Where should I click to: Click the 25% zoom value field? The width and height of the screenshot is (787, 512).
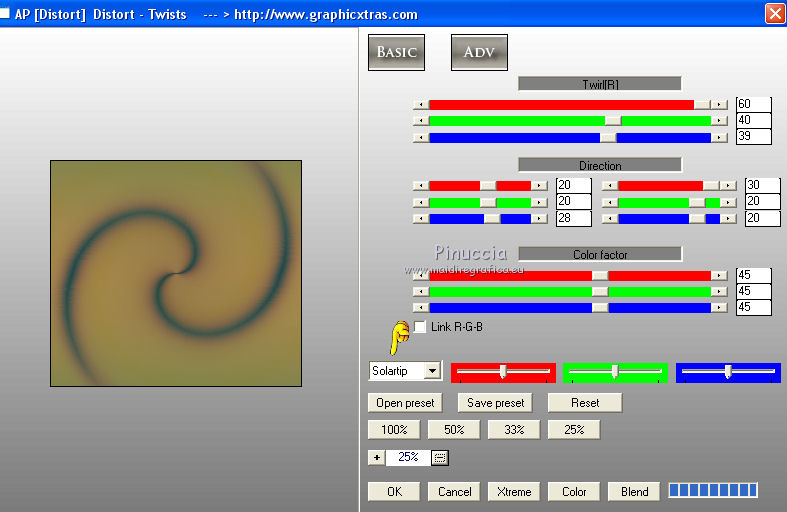point(408,457)
